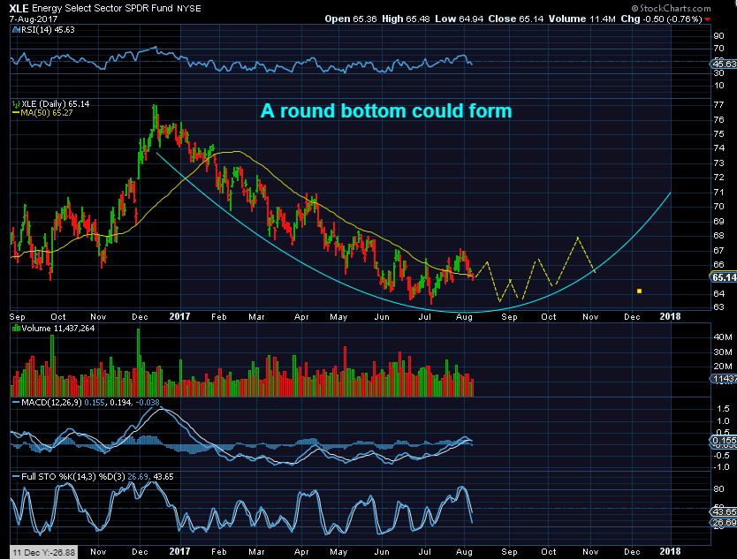Click the 'Low 64.94' value in header
Screen dimensions: 737x560
460,19
